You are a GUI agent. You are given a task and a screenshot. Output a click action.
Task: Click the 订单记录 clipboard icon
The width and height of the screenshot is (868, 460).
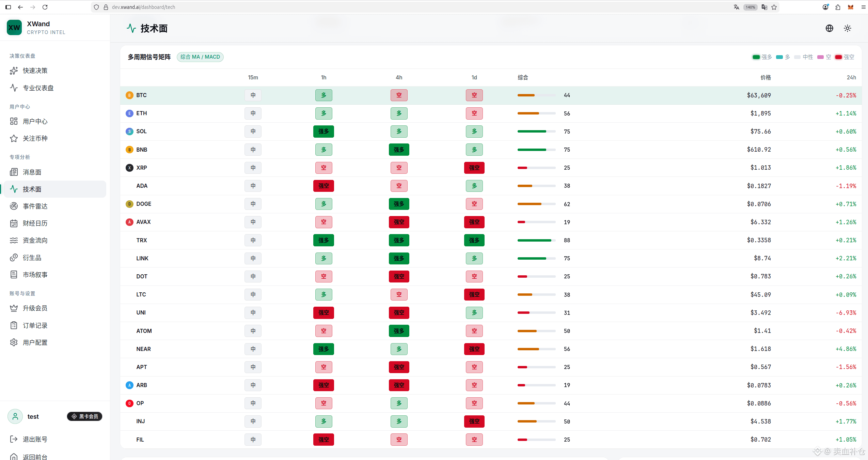tap(14, 325)
